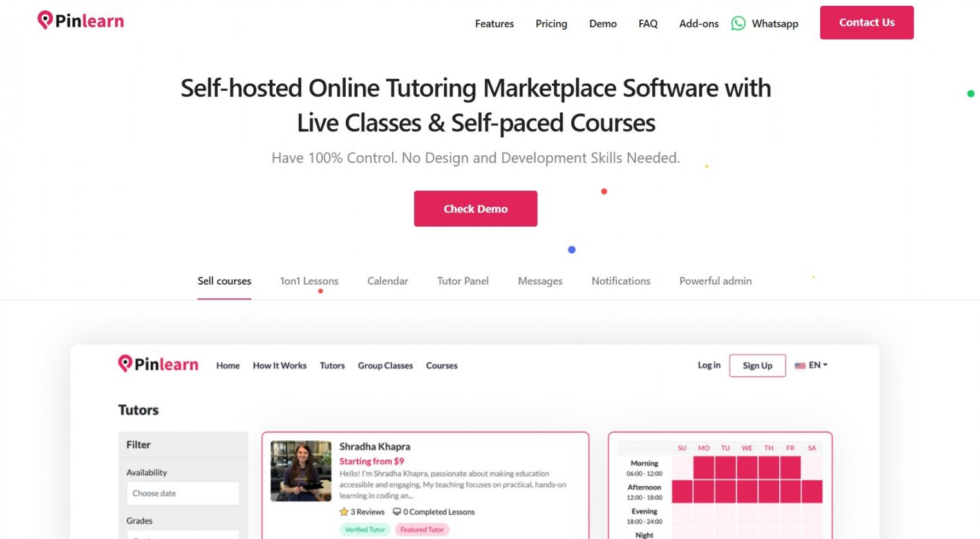Open the Features menu item
Image resolution: width=980 pixels, height=539 pixels.
coord(495,24)
